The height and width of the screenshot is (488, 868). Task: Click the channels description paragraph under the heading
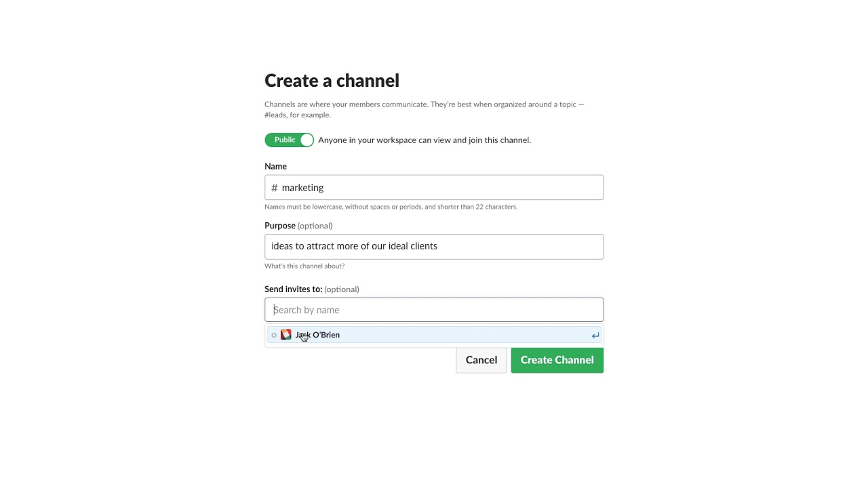424,109
